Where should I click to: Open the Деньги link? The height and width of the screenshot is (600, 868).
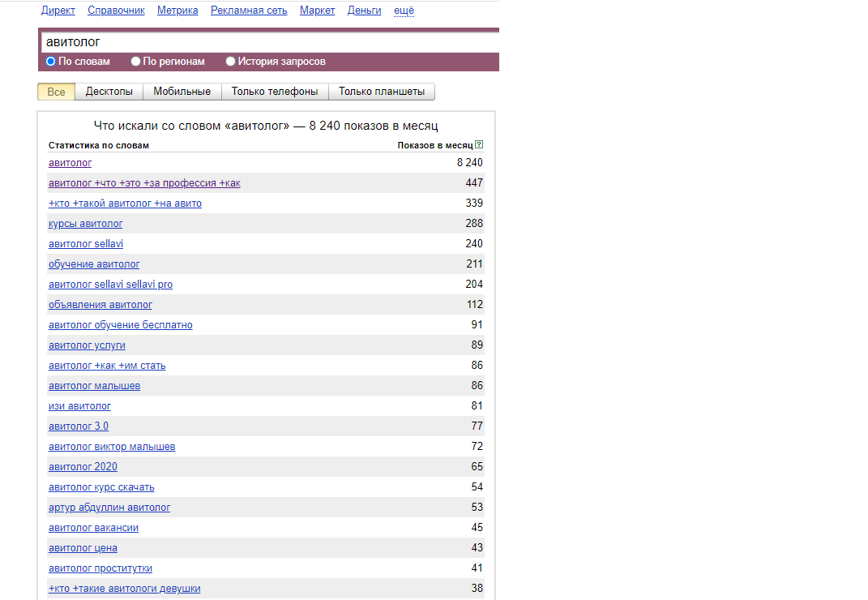pos(364,10)
